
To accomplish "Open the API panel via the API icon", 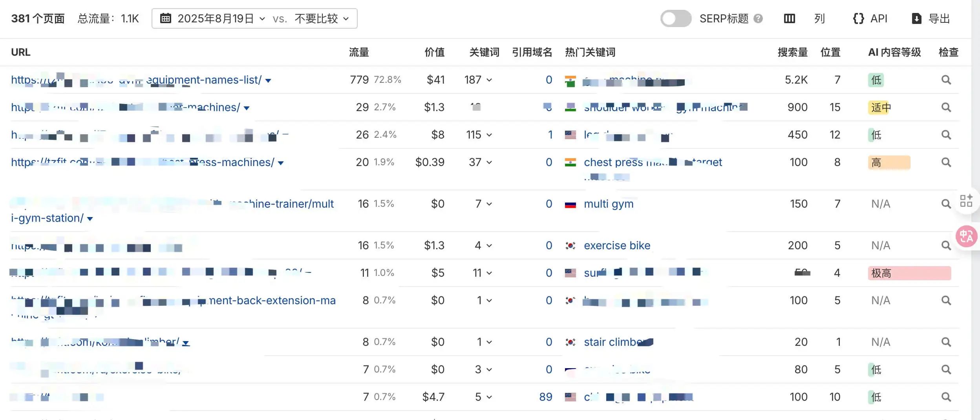I will (859, 18).
